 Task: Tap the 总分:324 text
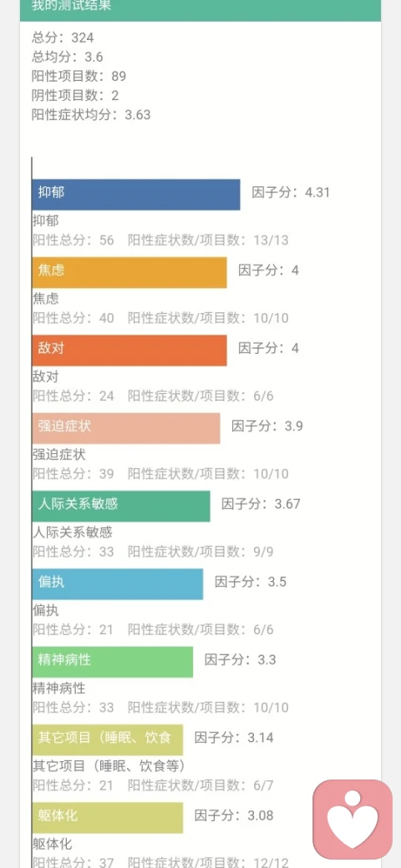63,38
